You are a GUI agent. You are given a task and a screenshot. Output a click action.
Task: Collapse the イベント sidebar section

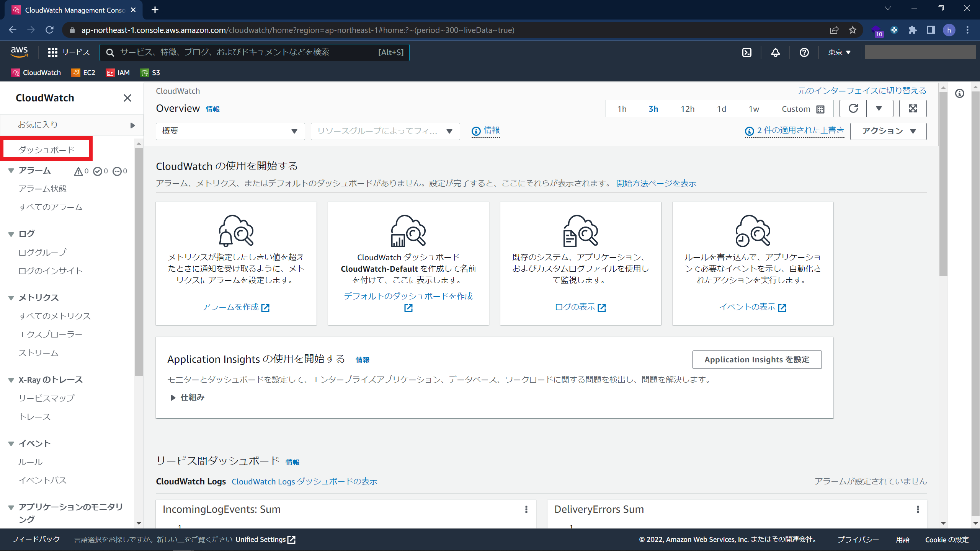pos(11,443)
